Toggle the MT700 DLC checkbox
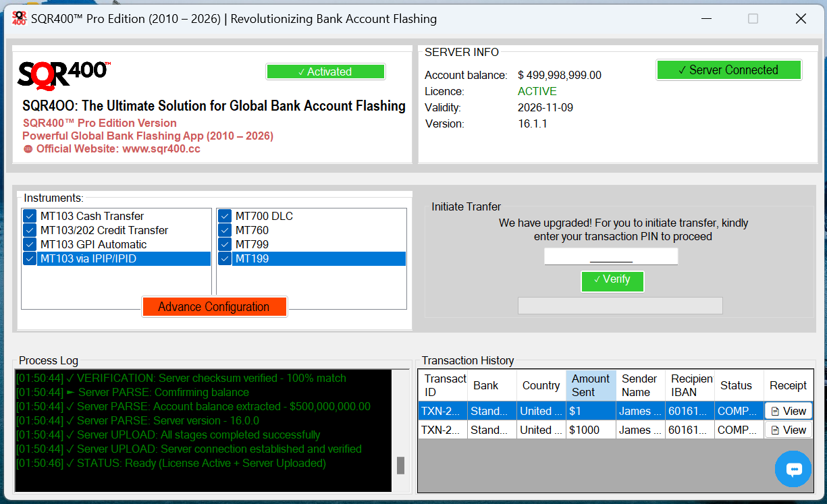The height and width of the screenshot is (504, 827). pyautogui.click(x=225, y=216)
